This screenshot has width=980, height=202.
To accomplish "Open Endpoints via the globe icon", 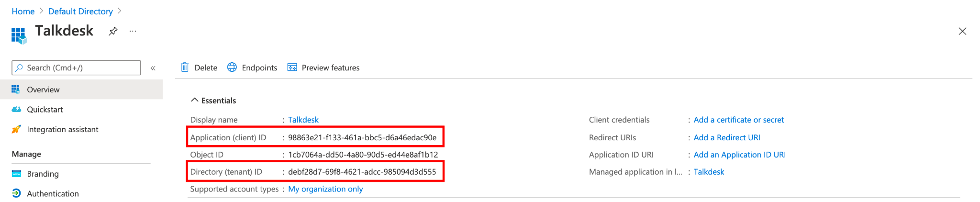I will (x=232, y=67).
